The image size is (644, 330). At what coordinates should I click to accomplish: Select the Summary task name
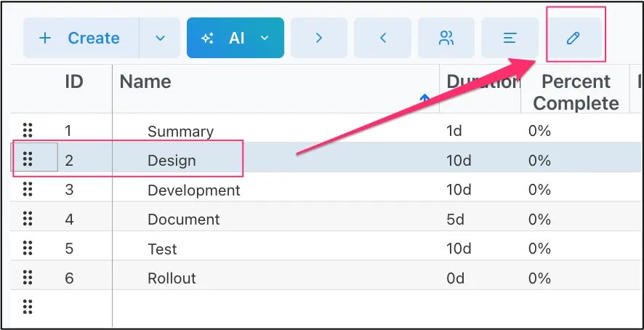pos(181,132)
